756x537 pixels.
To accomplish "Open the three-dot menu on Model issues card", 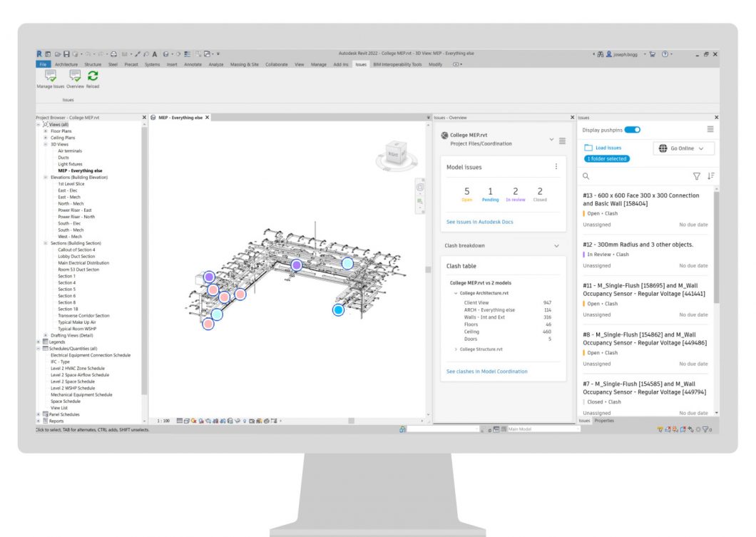I will pyautogui.click(x=556, y=166).
